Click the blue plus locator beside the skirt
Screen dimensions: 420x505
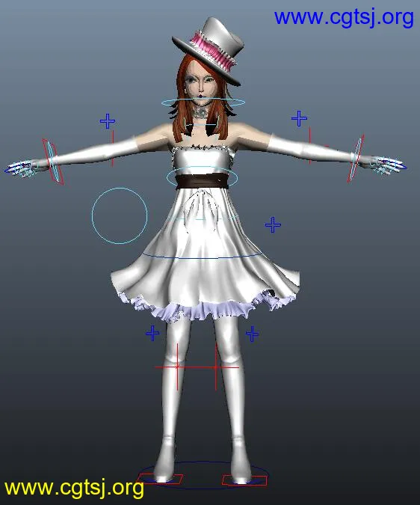(273, 224)
